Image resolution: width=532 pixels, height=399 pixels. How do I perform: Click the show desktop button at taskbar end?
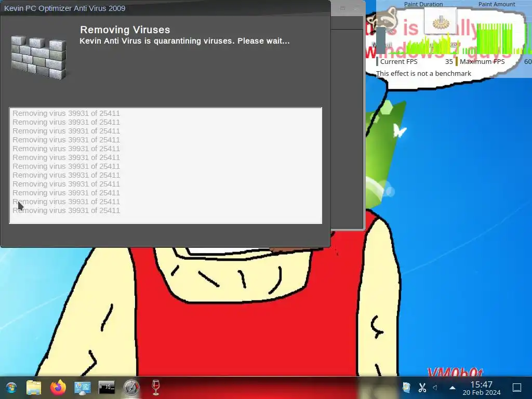pos(517,388)
